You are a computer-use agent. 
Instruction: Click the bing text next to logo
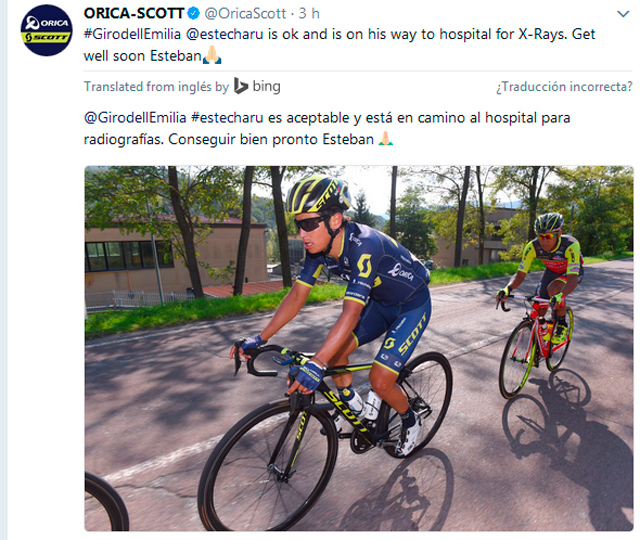coord(267,86)
